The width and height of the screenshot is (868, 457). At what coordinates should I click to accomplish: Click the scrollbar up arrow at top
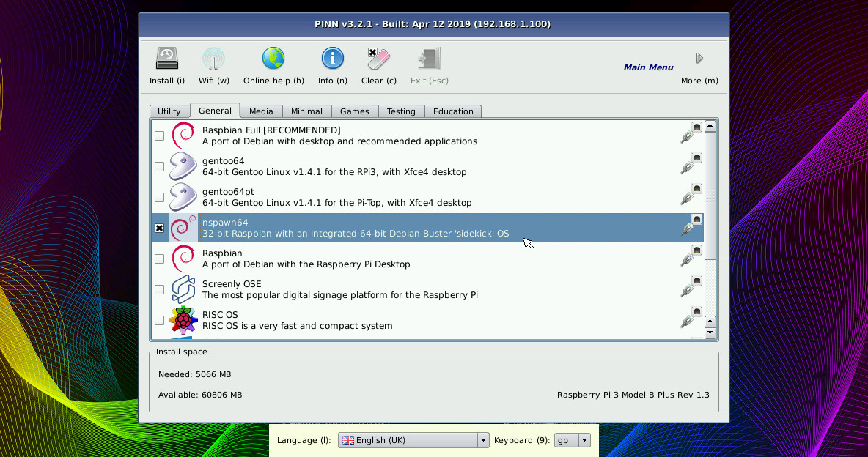coord(710,126)
